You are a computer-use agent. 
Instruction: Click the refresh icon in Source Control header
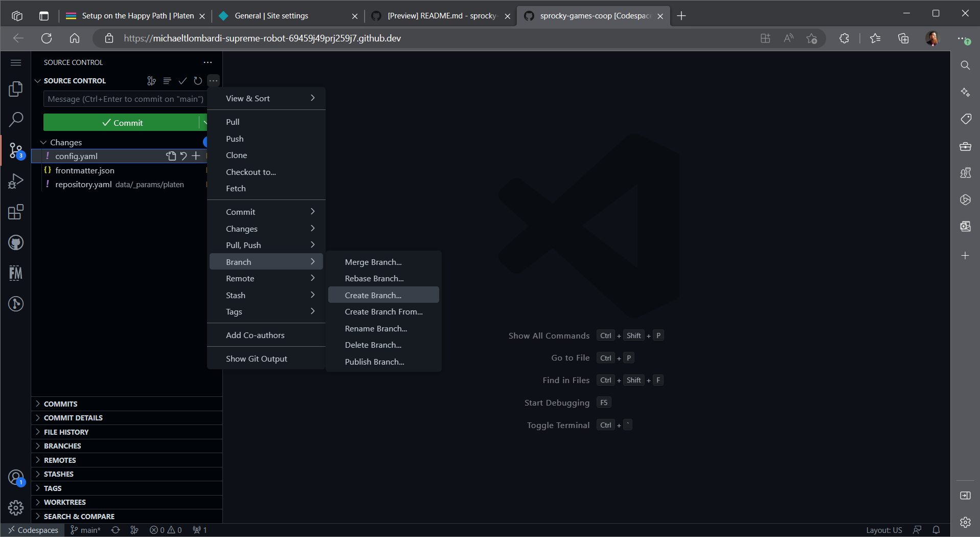click(198, 81)
